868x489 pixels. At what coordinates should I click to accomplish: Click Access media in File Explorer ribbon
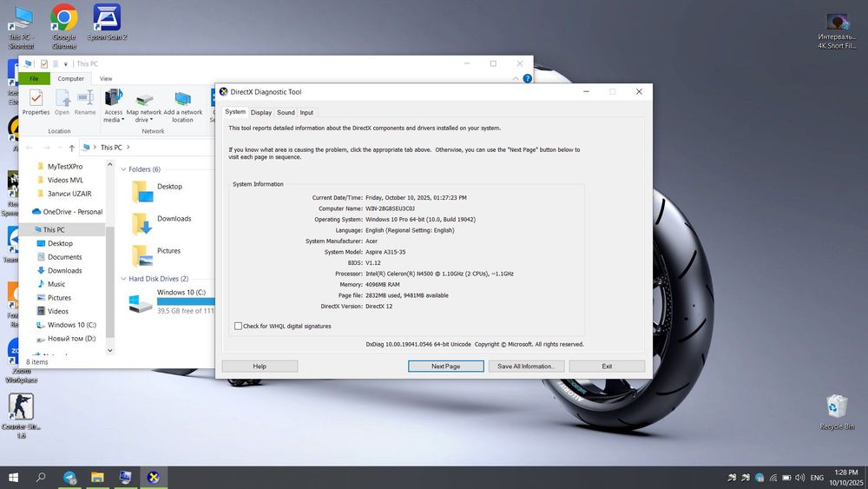point(114,105)
